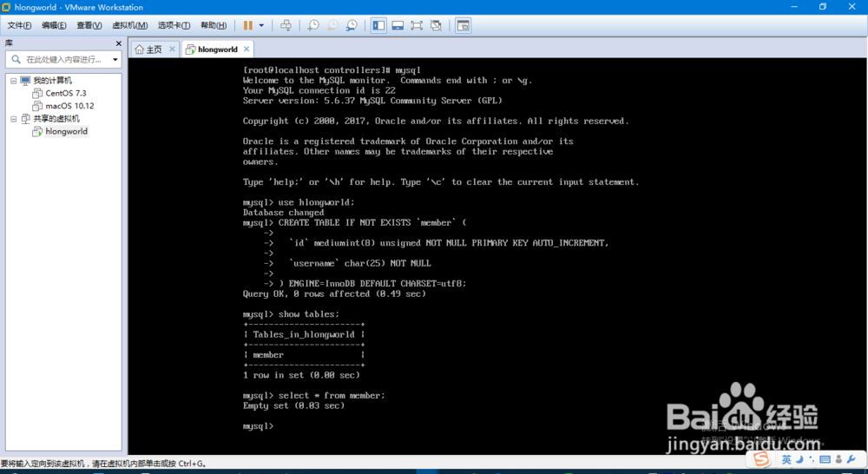Open the 选项卡(T) menu
This screenshot has width=868, height=474.
click(x=174, y=25)
